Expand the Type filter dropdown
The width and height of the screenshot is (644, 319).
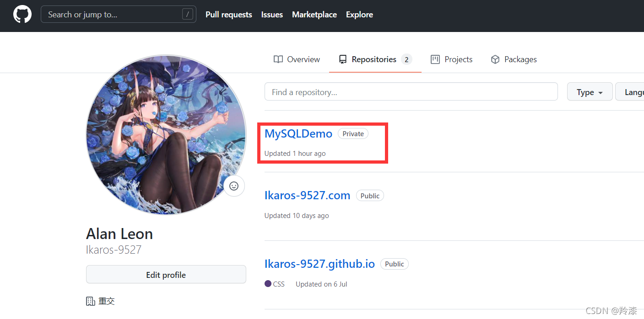[x=589, y=92]
